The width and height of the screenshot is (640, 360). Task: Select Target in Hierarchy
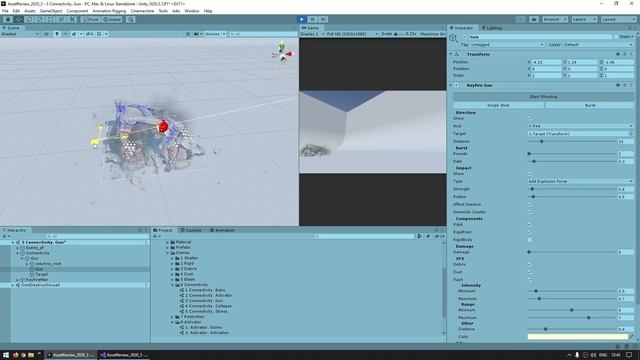41,275
